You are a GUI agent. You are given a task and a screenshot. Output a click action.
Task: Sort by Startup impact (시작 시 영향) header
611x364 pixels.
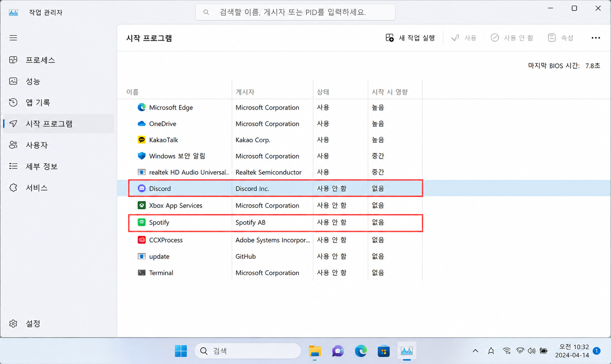pyautogui.click(x=390, y=92)
